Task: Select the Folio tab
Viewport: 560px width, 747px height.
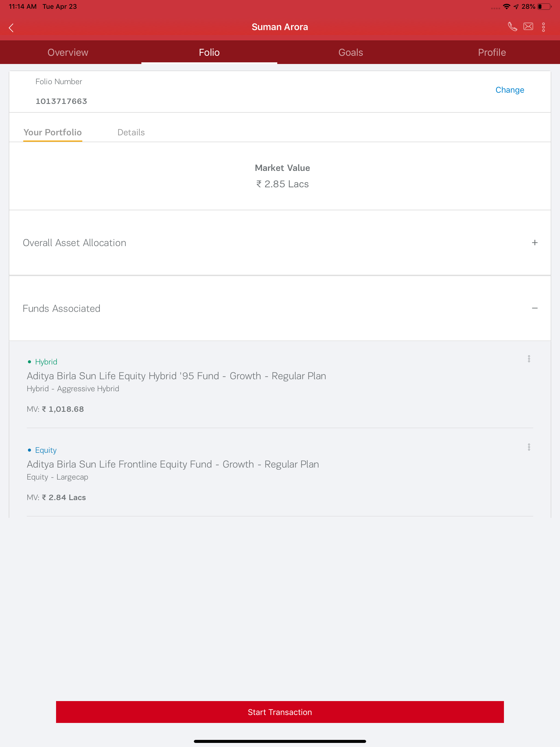Action: pyautogui.click(x=209, y=52)
